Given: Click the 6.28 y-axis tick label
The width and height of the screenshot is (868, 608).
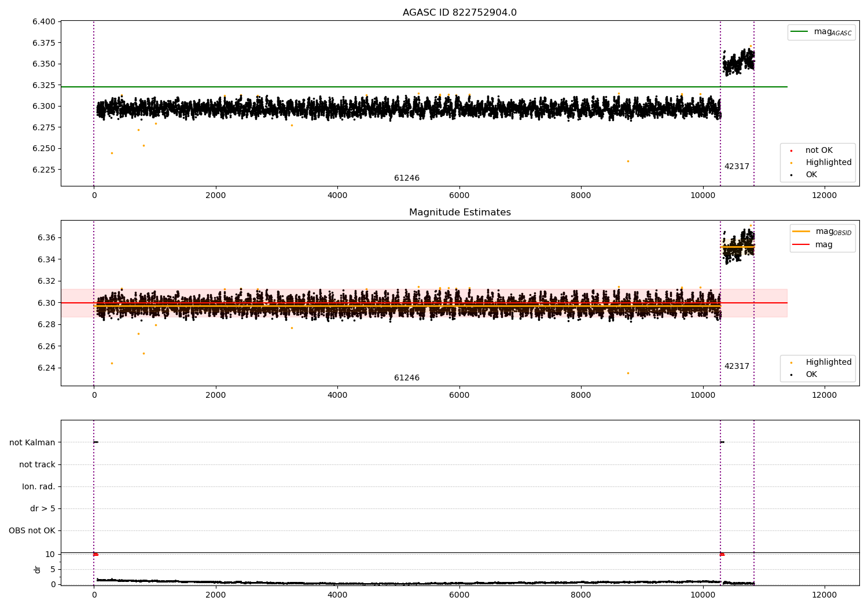Looking at the screenshot, I should coord(46,325).
